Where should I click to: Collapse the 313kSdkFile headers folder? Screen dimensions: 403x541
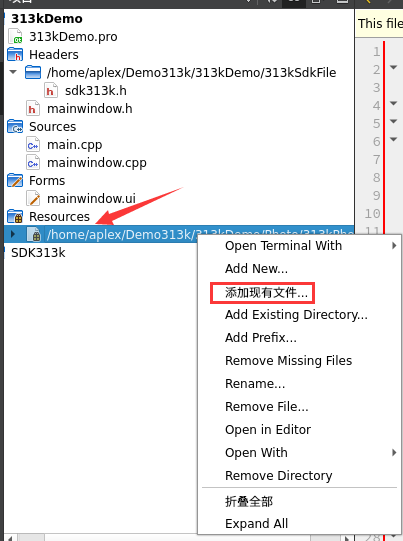tap(13, 72)
